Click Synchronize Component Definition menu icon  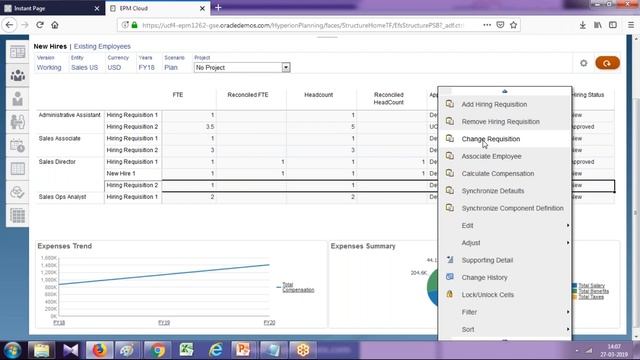449,208
